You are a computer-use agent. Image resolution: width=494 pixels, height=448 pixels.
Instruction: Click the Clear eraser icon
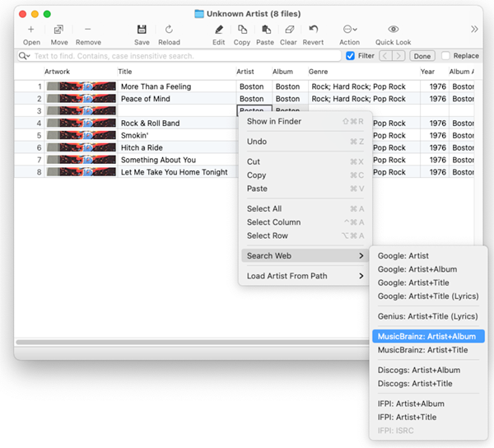(289, 30)
